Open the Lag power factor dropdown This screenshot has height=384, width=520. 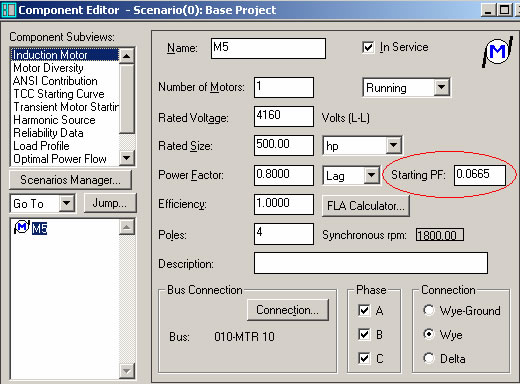372,175
